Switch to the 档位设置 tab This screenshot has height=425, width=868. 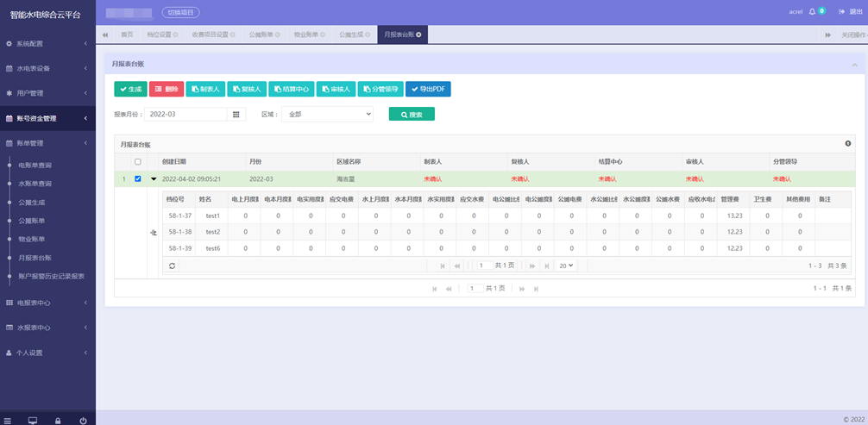[x=162, y=34]
